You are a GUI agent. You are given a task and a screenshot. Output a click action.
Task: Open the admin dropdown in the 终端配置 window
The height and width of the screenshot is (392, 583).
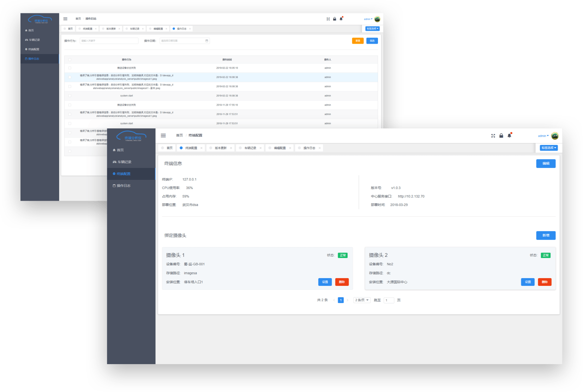tap(543, 136)
